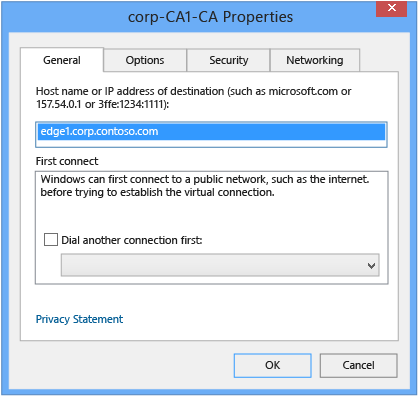Click the 'Host name or IP address' label
Viewport: 418px width, 396px height.
(x=193, y=98)
